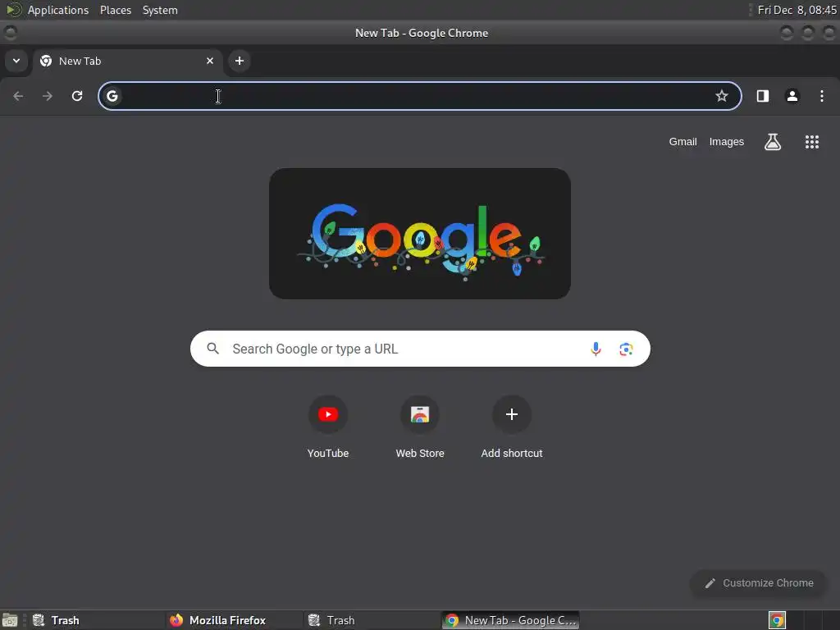Open the System menu
Screen dimensions: 840x630
pyautogui.click(x=160, y=10)
